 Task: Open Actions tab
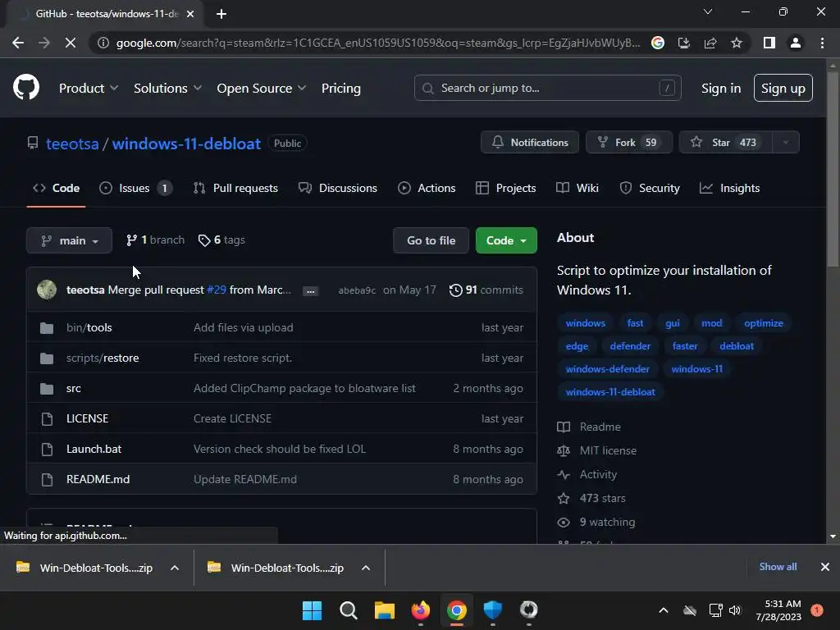(427, 188)
